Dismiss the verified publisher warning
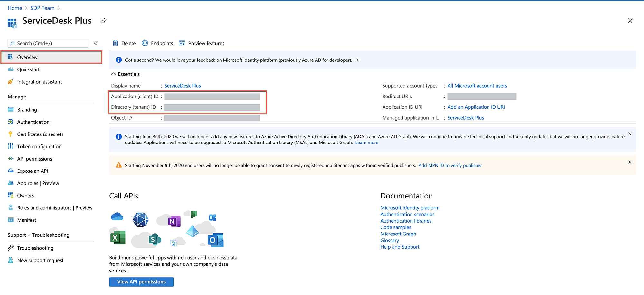Screen dimensions: 644x295 (x=630, y=162)
